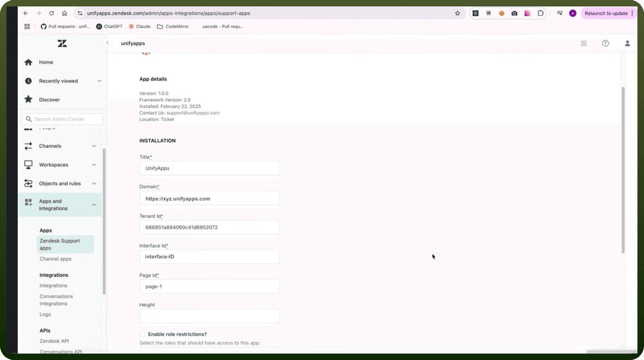Click the Zendesk logo icon

pyautogui.click(x=62, y=44)
